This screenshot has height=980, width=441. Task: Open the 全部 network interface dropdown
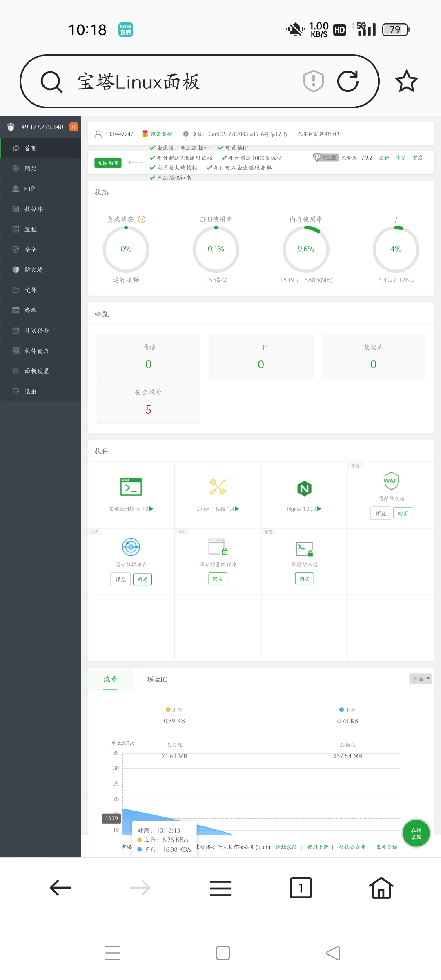421,679
